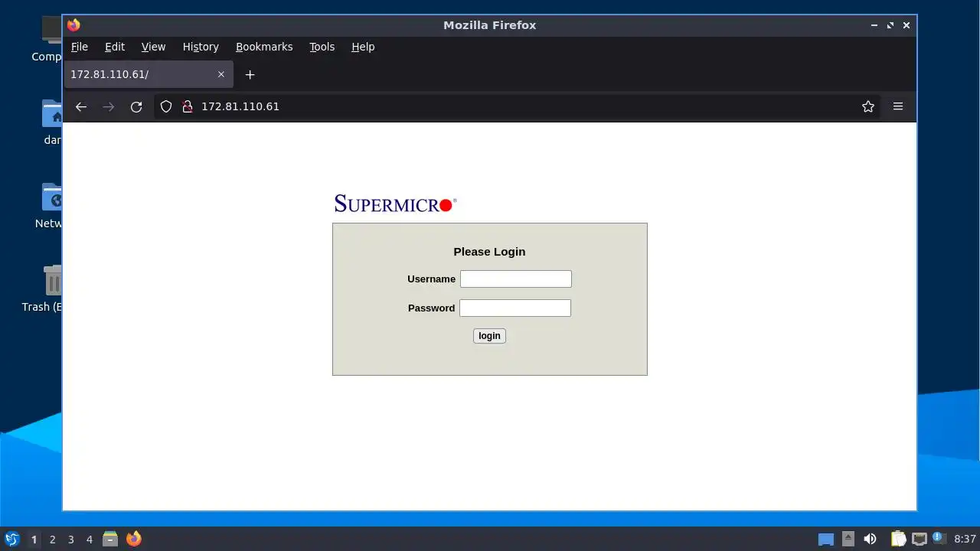The height and width of the screenshot is (551, 980).
Task: Click the Username input field
Action: click(x=516, y=279)
